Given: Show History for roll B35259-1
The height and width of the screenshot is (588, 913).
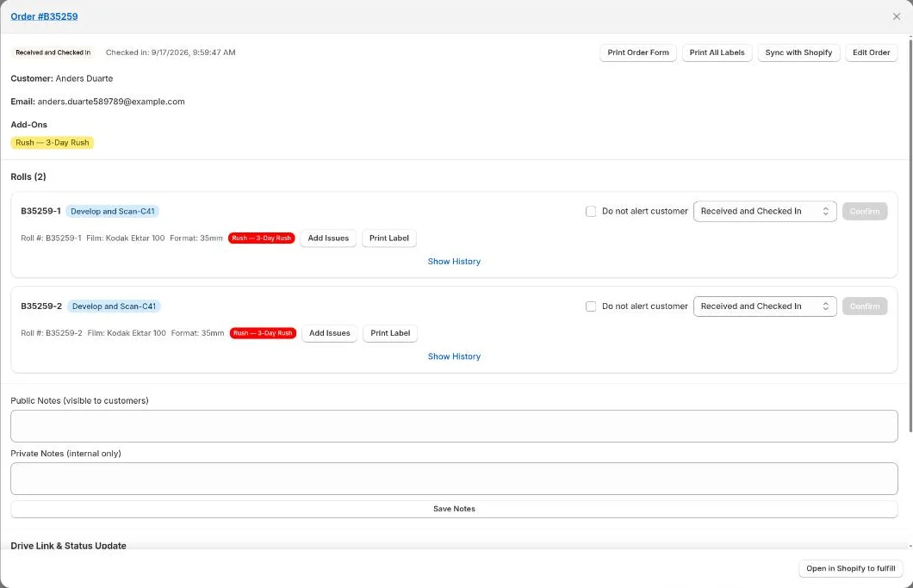Looking at the screenshot, I should [454, 262].
